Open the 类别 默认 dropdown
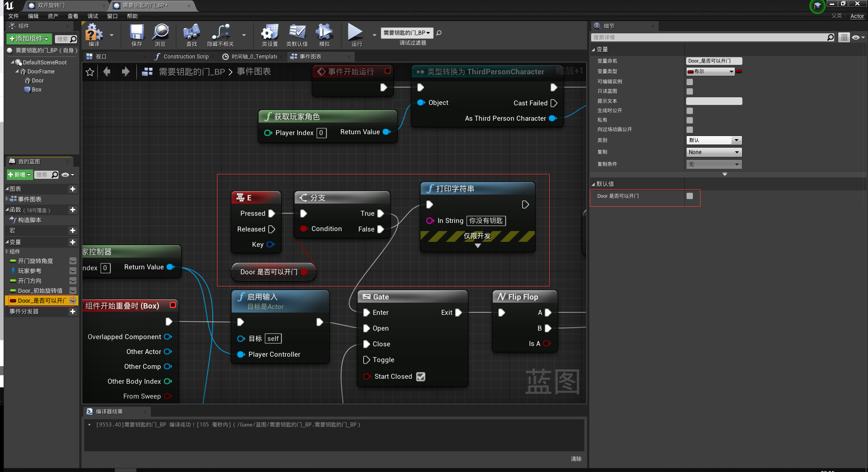This screenshot has height=472, width=868. [714, 141]
